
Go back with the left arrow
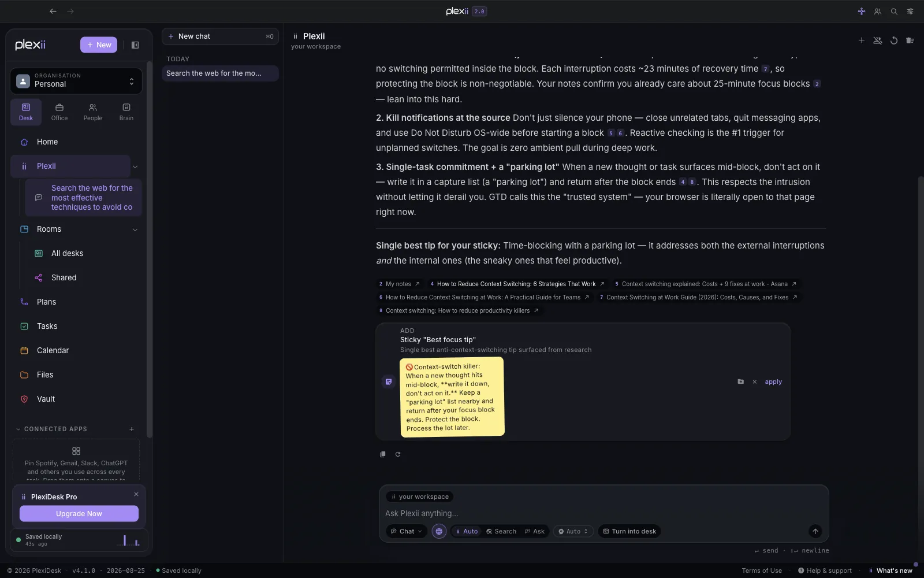tap(53, 11)
